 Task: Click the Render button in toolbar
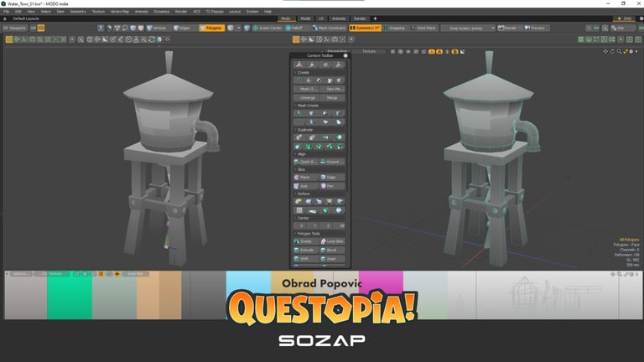tap(507, 28)
